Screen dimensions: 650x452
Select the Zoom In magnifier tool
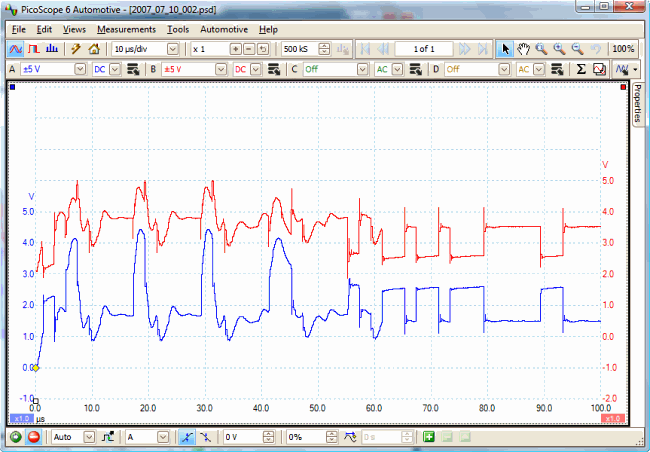coord(560,49)
